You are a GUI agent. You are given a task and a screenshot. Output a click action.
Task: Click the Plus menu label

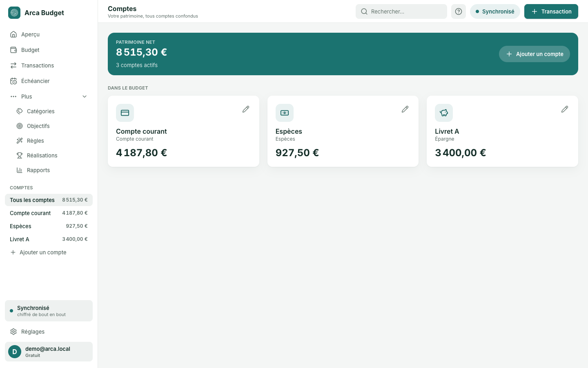point(27,96)
